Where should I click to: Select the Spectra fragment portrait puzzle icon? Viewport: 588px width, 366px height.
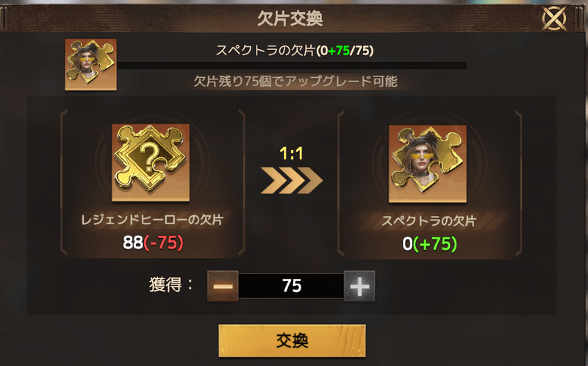pyautogui.click(x=428, y=163)
